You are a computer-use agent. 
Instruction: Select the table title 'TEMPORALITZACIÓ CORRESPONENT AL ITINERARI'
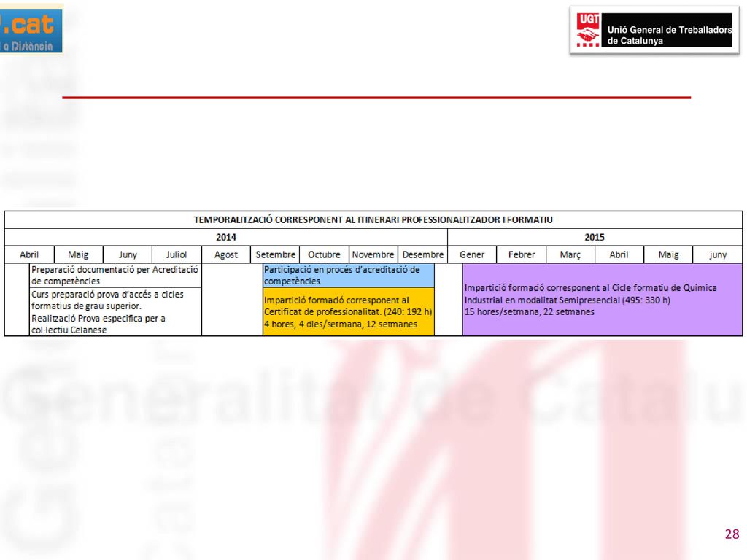point(373,220)
